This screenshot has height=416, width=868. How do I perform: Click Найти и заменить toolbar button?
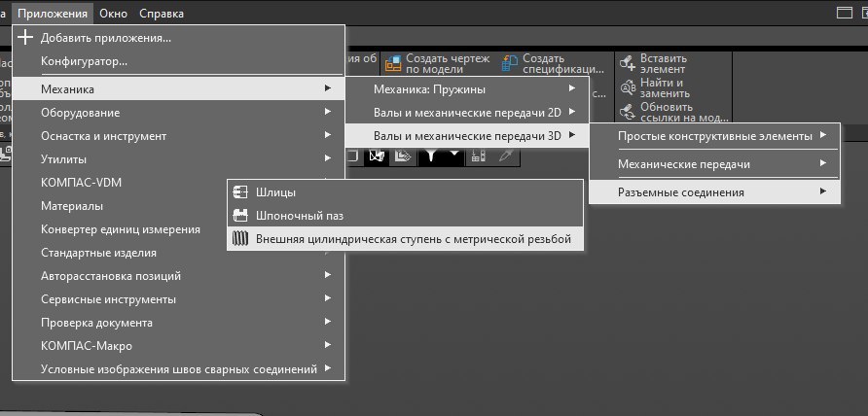click(x=655, y=87)
